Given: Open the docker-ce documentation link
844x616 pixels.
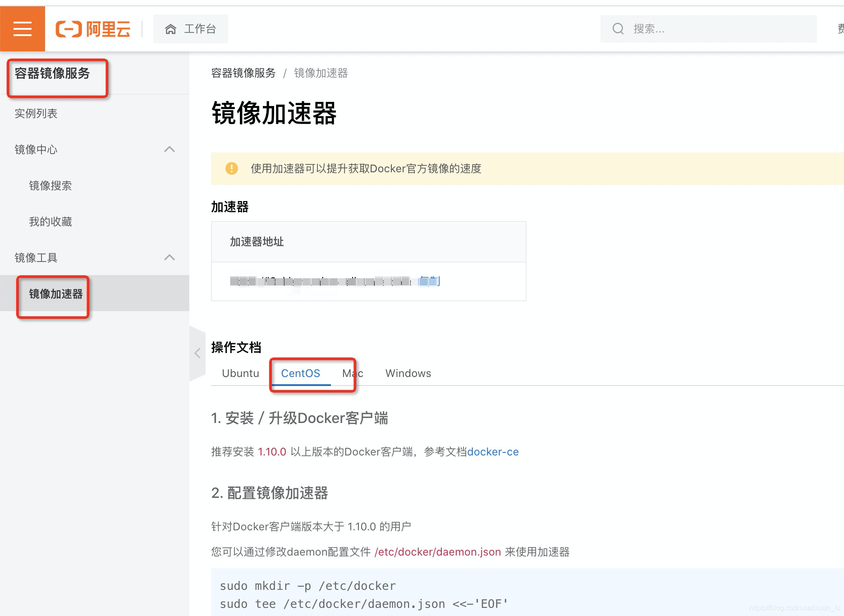Looking at the screenshot, I should 493,452.
